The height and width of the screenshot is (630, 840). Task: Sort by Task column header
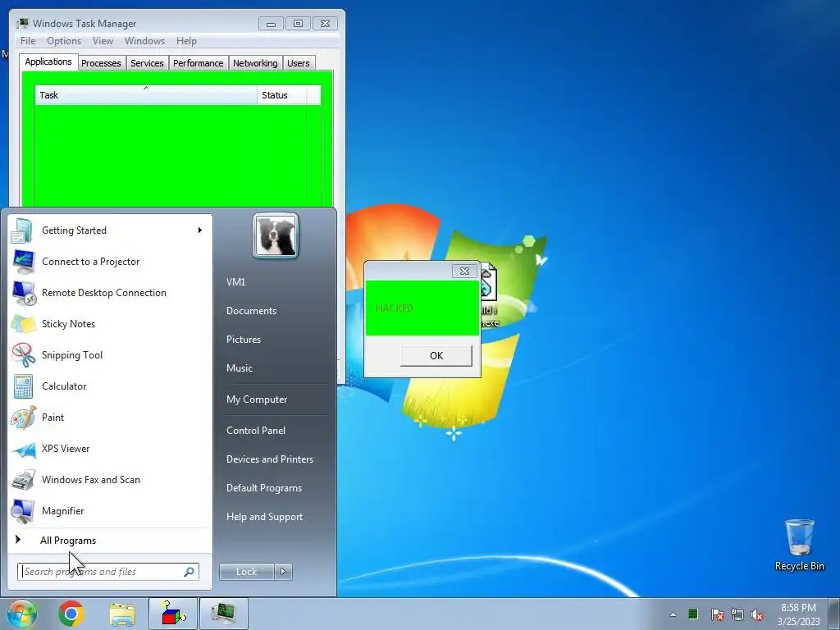pyautogui.click(x=146, y=95)
